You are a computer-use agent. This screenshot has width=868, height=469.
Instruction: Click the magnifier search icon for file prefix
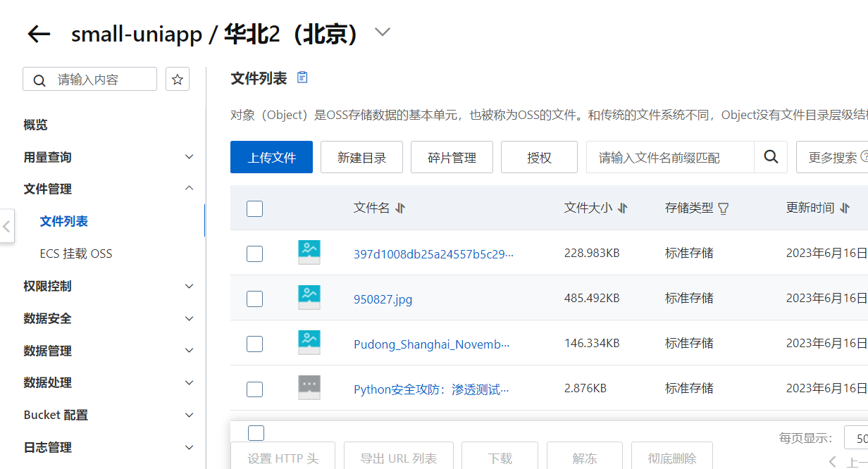pyautogui.click(x=771, y=157)
